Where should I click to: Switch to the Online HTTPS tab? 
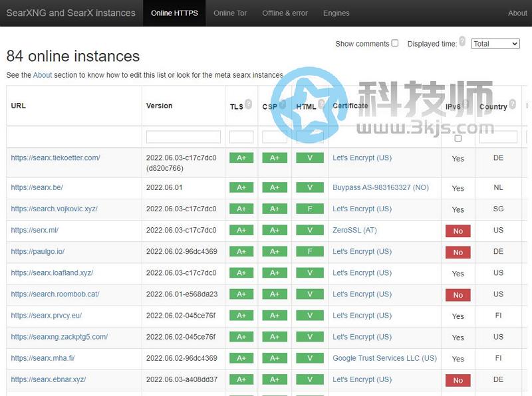pos(174,13)
